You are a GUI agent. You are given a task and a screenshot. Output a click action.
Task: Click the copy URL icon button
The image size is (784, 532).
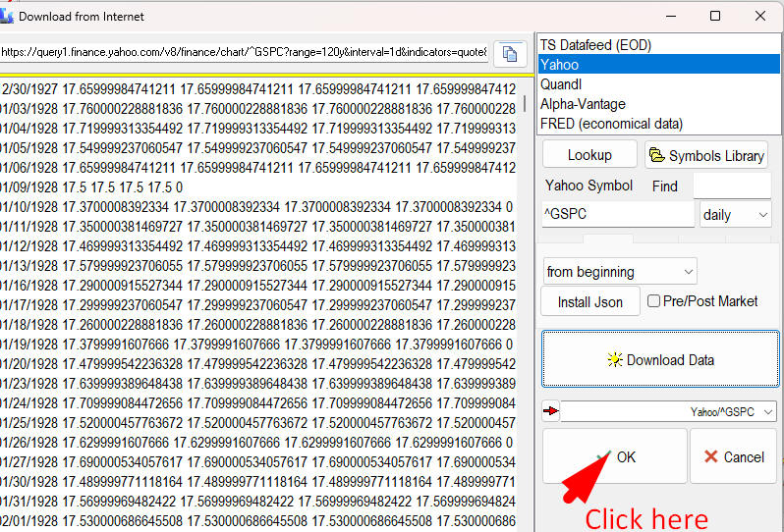(x=509, y=53)
